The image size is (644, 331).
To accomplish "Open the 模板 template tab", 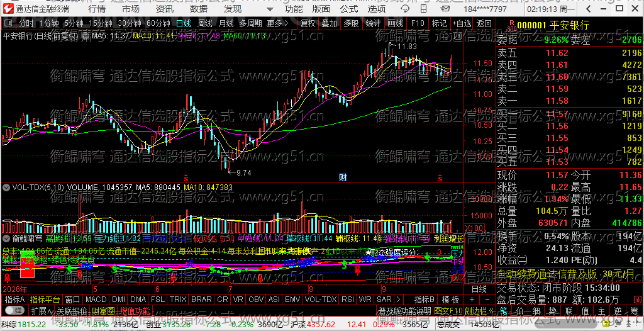I will coord(450,300).
